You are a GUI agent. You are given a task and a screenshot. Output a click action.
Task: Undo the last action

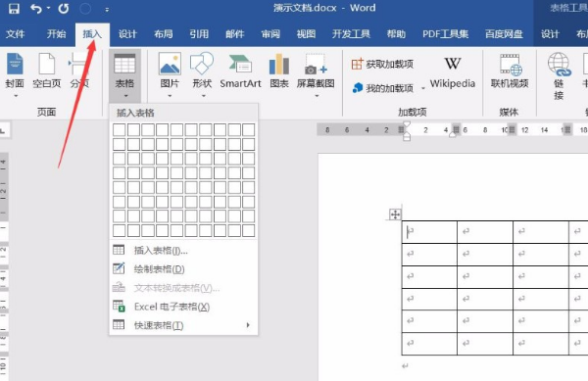pyautogui.click(x=36, y=8)
